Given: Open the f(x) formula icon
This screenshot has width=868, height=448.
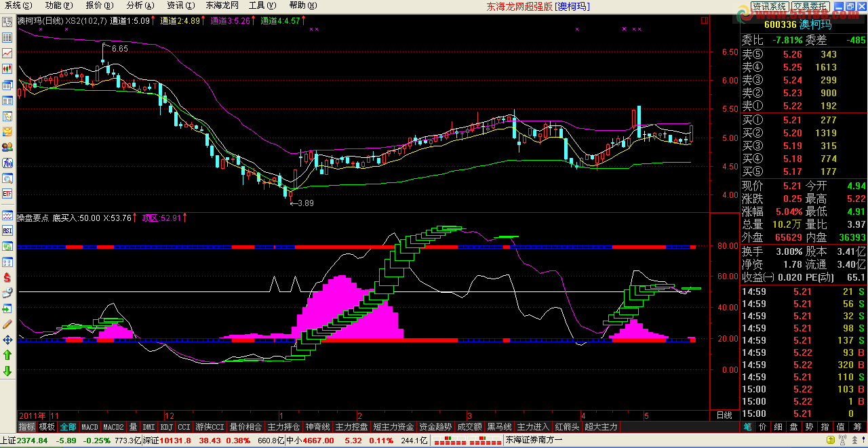Looking at the screenshot, I should (7, 163).
